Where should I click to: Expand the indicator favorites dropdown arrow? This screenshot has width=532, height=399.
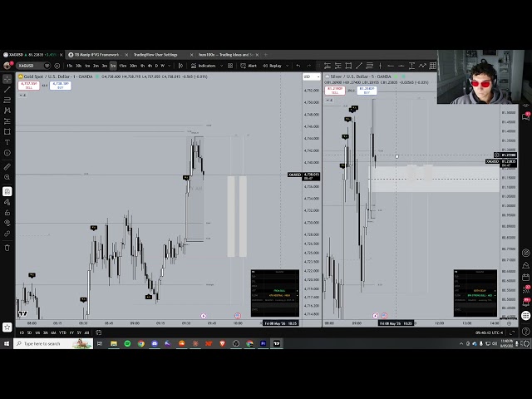pos(221,66)
